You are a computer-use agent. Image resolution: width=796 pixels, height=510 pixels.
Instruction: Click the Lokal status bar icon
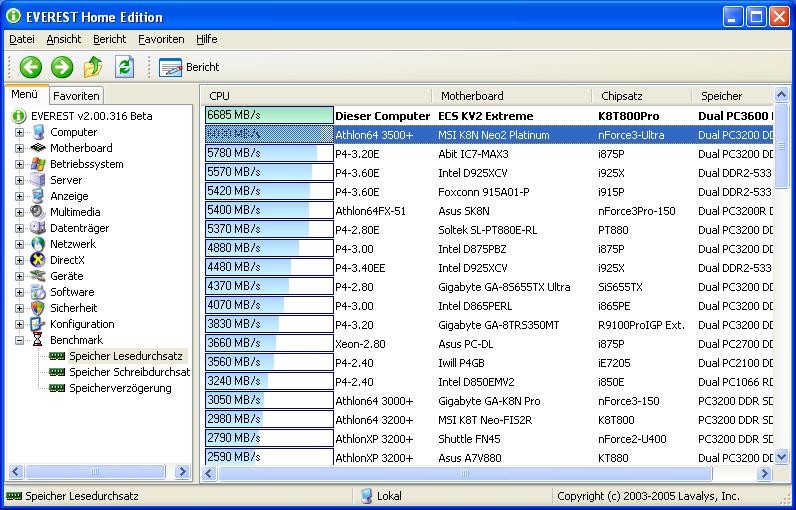366,496
